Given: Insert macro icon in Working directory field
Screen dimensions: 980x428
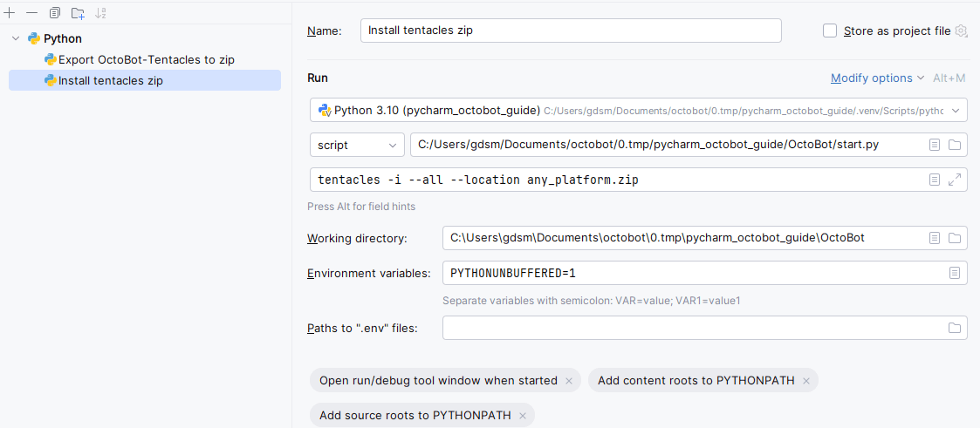Looking at the screenshot, I should [935, 238].
